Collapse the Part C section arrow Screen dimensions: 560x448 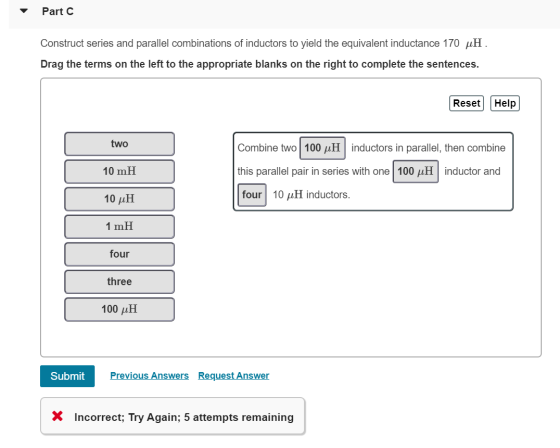[24, 11]
